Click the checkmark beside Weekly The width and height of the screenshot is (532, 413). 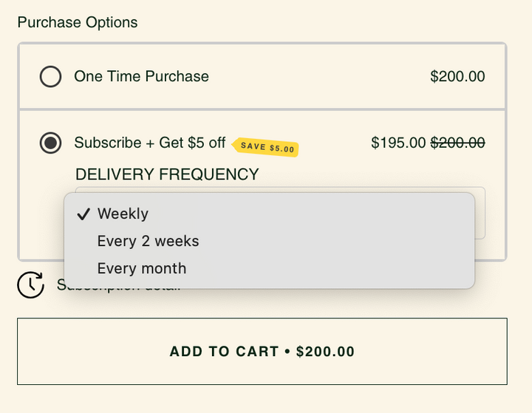83,214
